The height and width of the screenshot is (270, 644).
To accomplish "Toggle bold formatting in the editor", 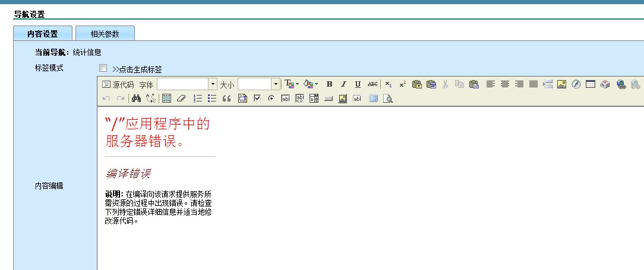I will click(329, 84).
